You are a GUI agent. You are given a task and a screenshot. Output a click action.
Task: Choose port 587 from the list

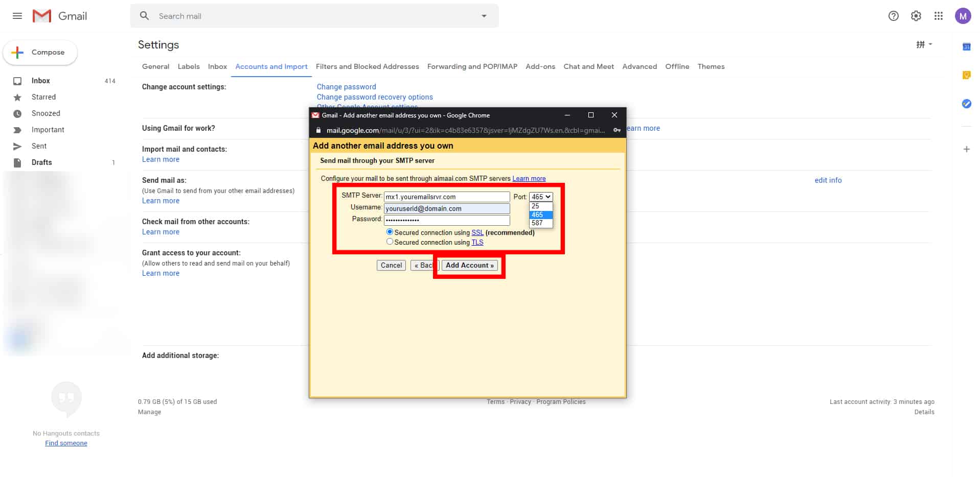[x=541, y=223]
